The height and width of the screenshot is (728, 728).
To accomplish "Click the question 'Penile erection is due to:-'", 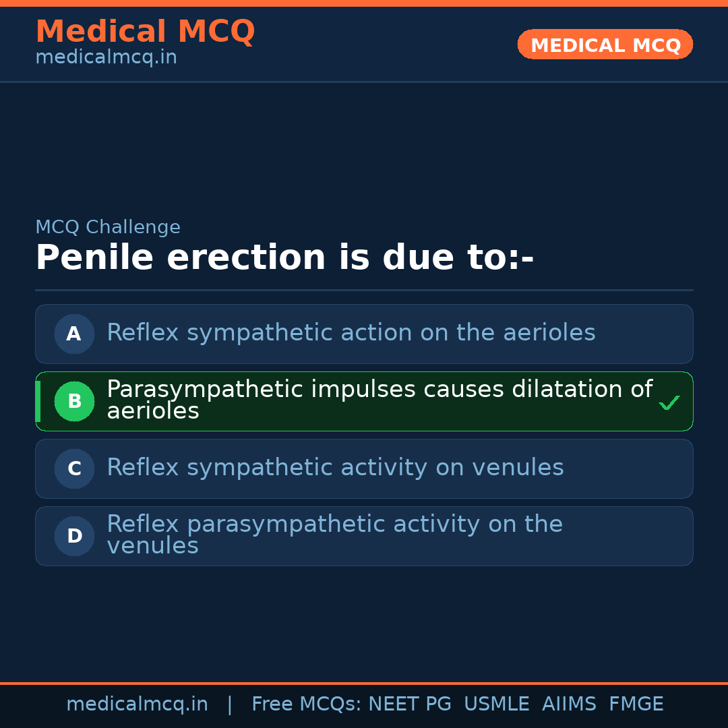I will click(284, 257).
